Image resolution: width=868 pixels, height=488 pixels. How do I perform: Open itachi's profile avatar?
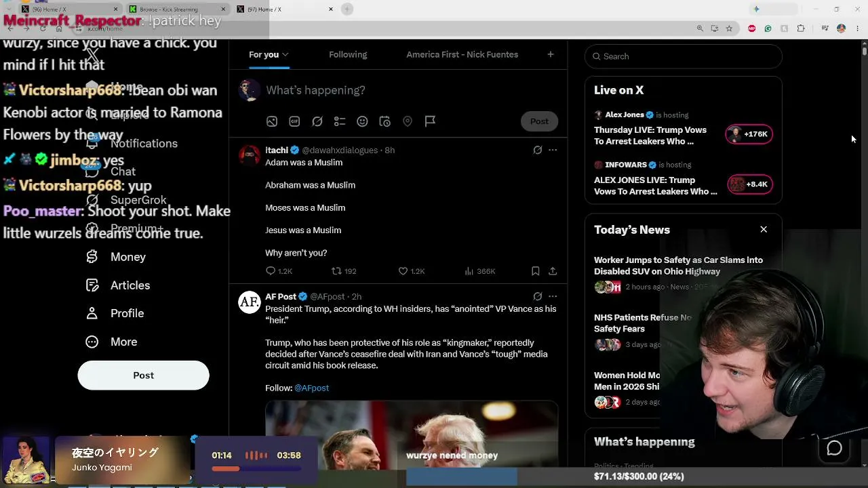tap(250, 155)
